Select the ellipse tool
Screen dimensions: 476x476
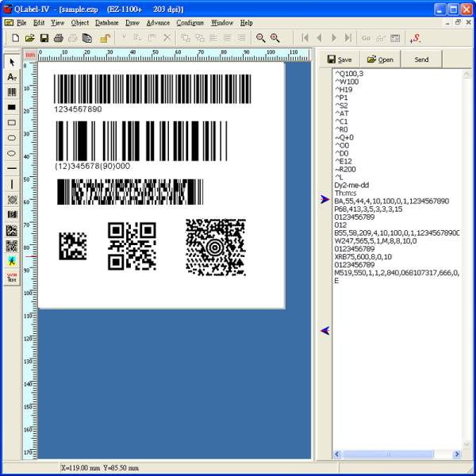point(12,153)
